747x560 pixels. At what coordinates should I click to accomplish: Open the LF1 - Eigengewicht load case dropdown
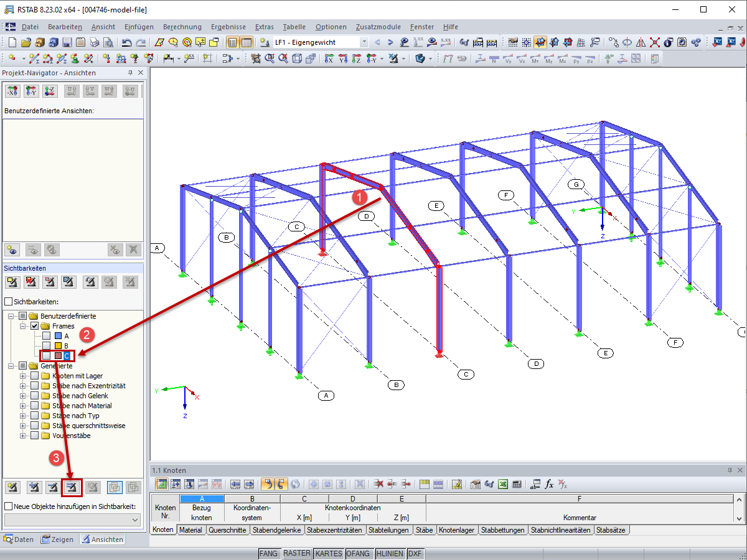(x=364, y=42)
